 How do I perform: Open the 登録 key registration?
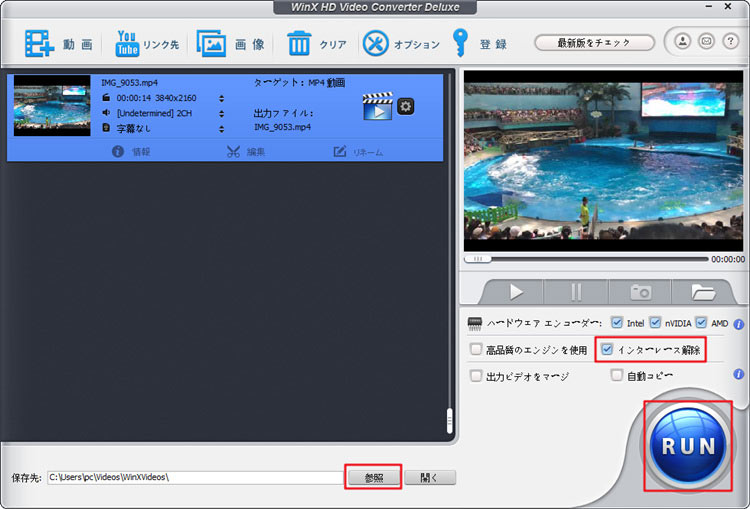pyautogui.click(x=479, y=44)
